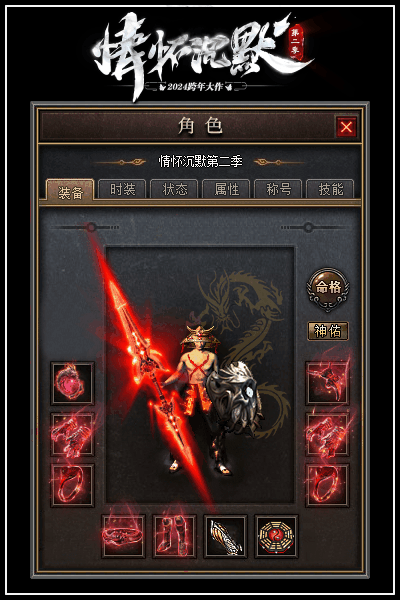Open the 状态 tab
400x600 pixels.
pyautogui.click(x=175, y=189)
